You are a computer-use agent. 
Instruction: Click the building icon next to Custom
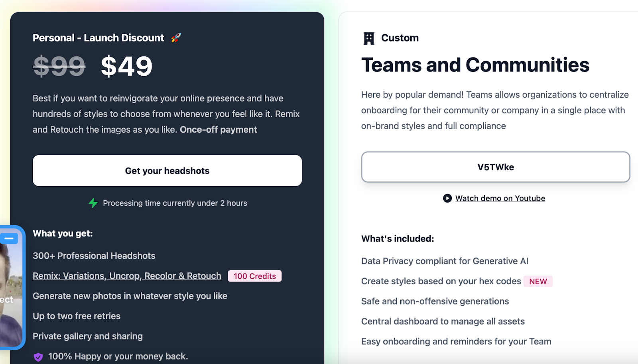[369, 38]
